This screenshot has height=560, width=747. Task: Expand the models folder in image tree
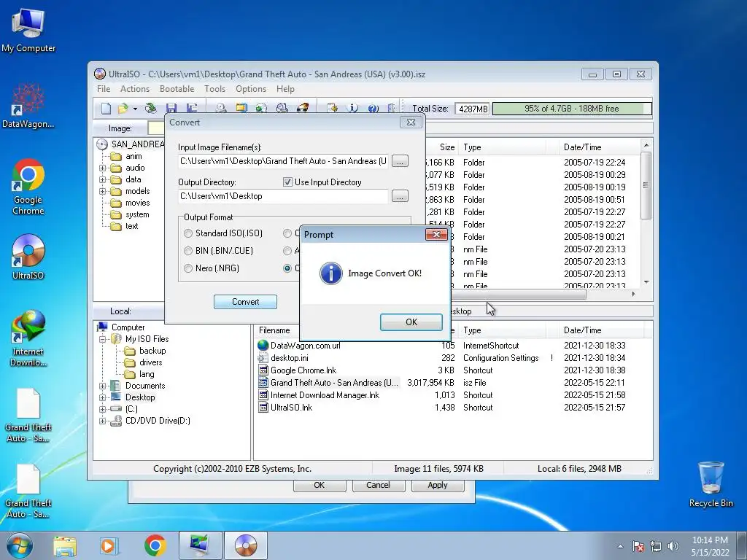tap(102, 192)
